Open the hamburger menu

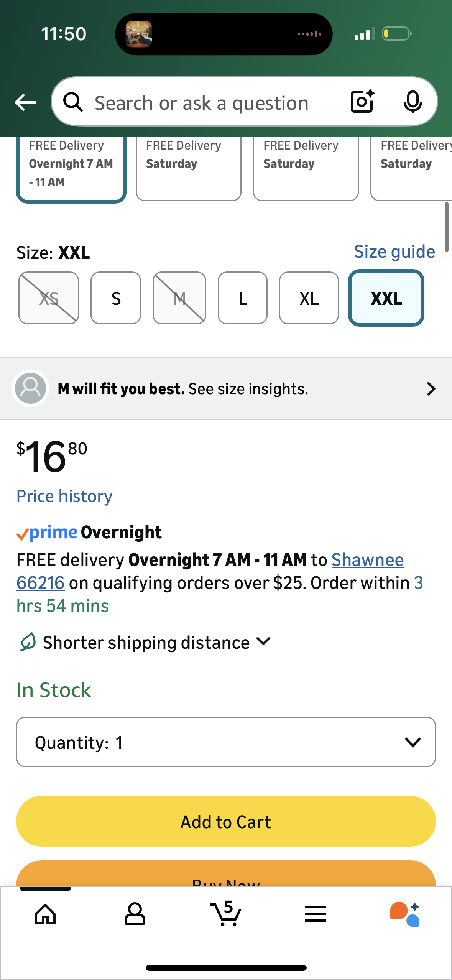pos(316,914)
